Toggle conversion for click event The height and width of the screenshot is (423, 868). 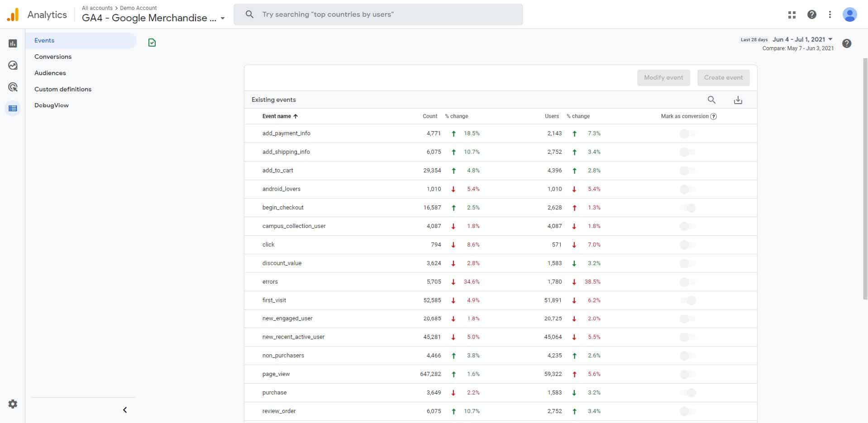click(x=687, y=245)
